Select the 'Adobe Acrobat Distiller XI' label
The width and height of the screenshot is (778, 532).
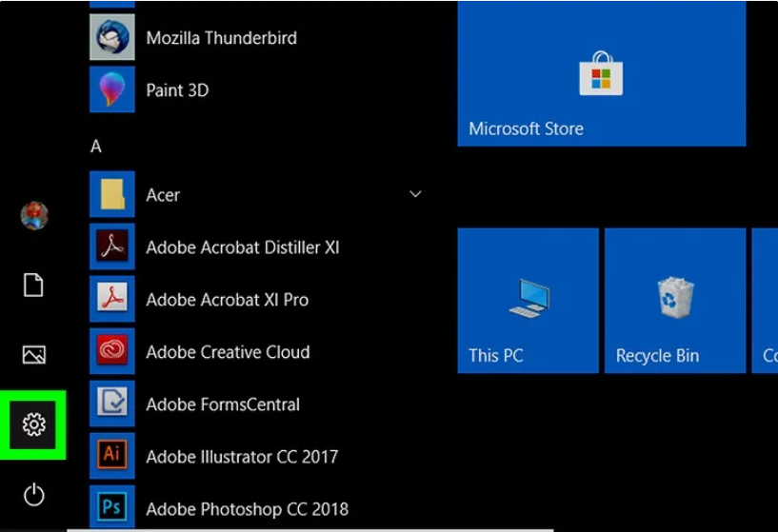tap(243, 246)
